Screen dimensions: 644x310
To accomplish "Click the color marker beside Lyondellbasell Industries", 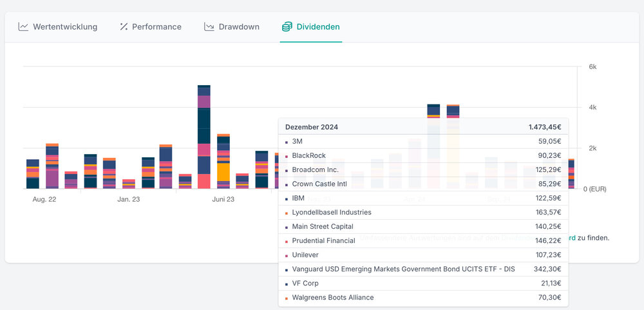I will (x=287, y=213).
